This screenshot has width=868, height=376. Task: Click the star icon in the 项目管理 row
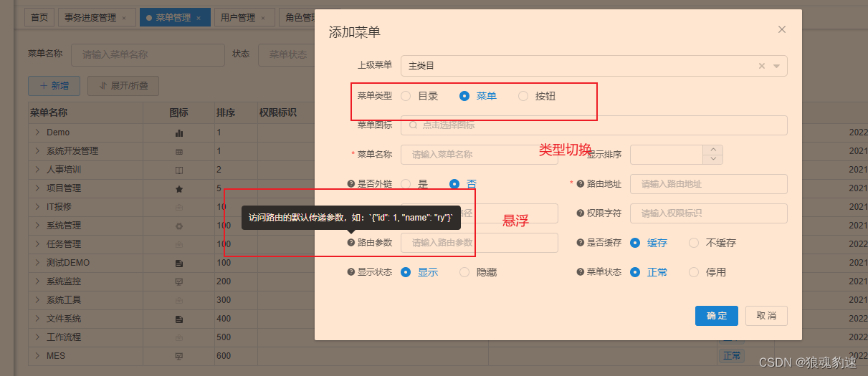coord(179,188)
